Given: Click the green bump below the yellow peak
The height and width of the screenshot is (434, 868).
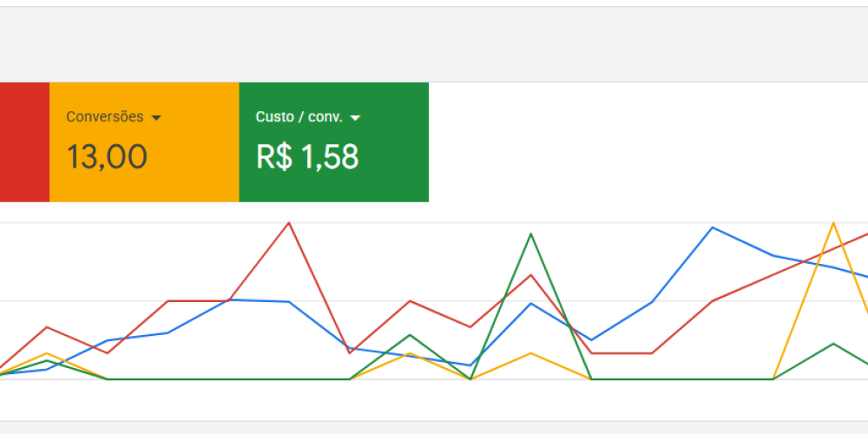Looking at the screenshot, I should (833, 344).
